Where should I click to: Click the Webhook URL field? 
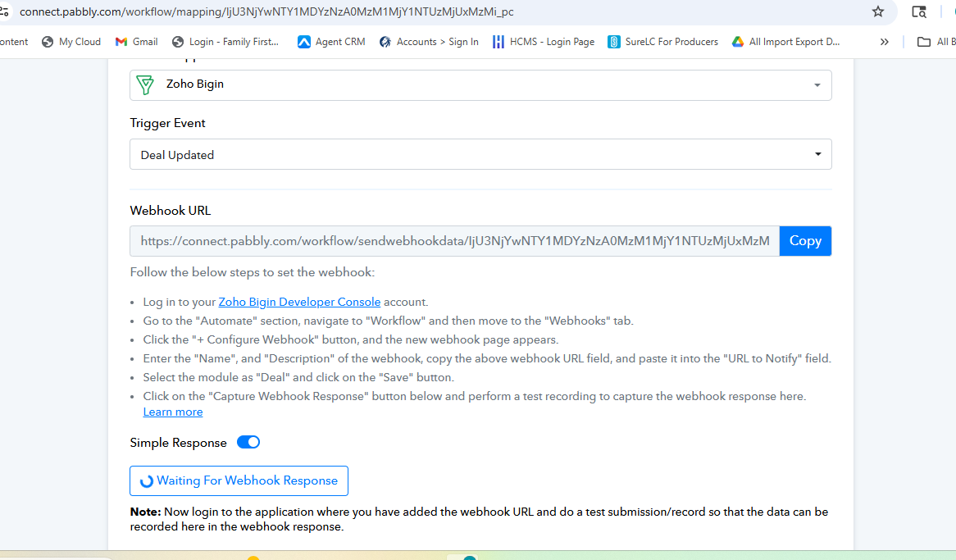pyautogui.click(x=455, y=241)
